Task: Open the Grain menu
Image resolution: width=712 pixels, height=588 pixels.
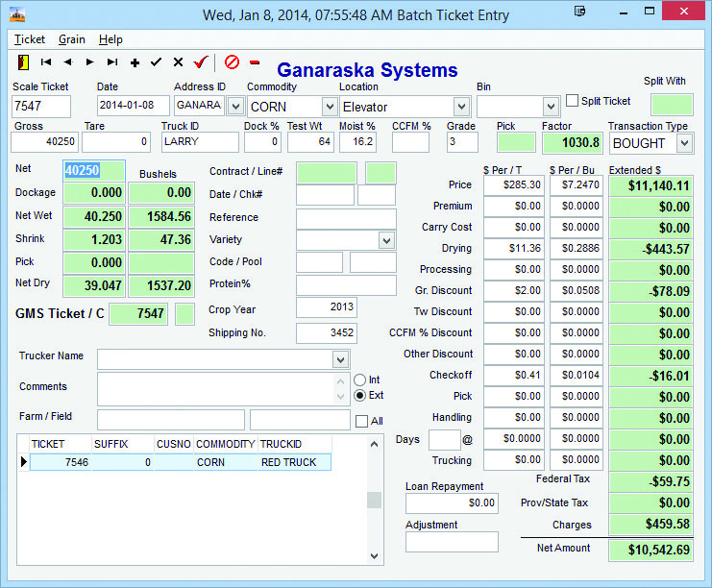Action: pyautogui.click(x=72, y=39)
